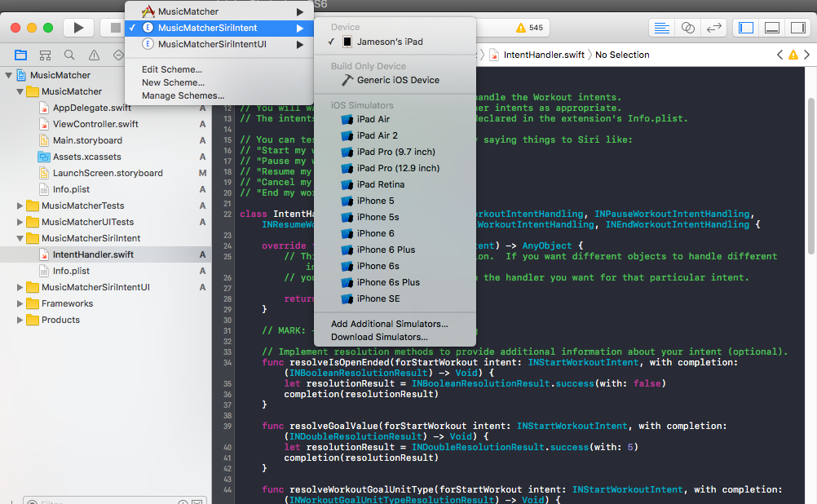817x504 pixels.
Task: Expand the Frameworks group triangle
Action: coord(20,303)
